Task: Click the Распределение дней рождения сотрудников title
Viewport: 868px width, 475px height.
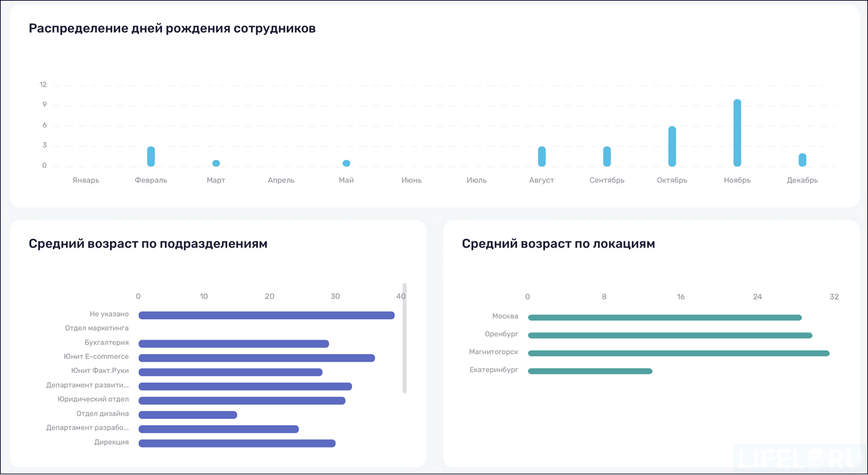Action: pyautogui.click(x=172, y=28)
